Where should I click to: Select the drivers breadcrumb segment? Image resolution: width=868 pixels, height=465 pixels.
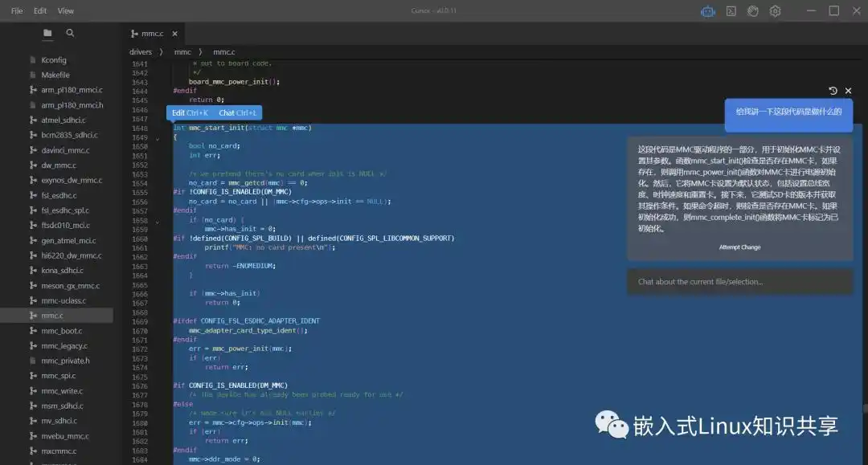(x=141, y=52)
